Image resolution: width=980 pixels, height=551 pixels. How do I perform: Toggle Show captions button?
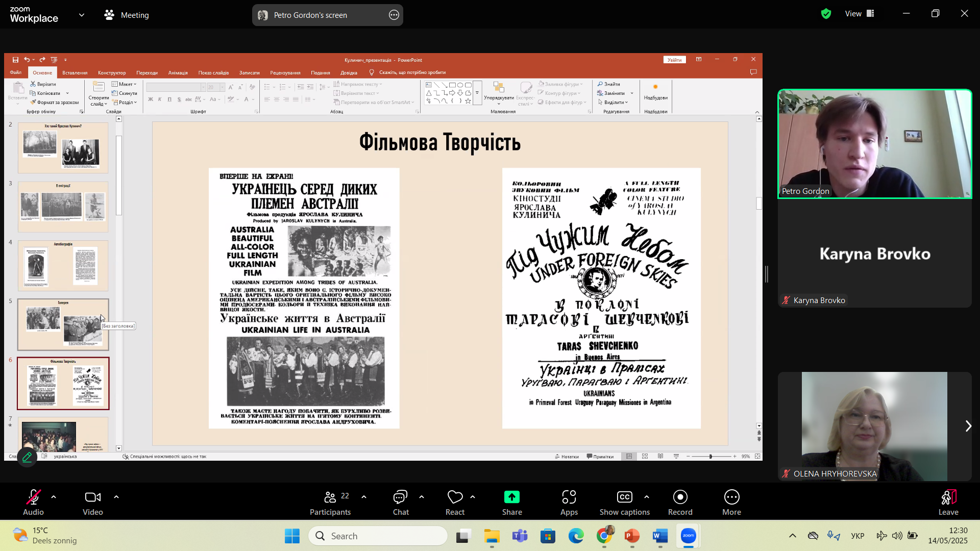click(x=624, y=497)
